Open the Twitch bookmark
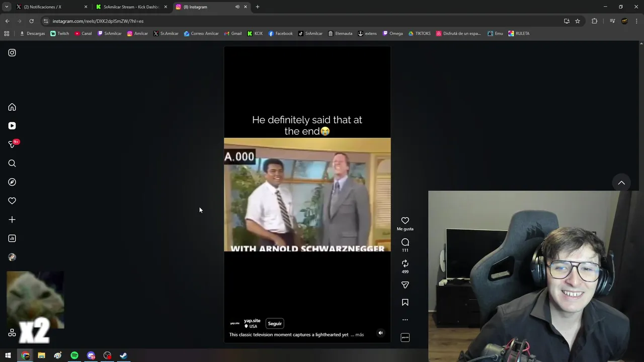The height and width of the screenshot is (362, 644). (60, 34)
